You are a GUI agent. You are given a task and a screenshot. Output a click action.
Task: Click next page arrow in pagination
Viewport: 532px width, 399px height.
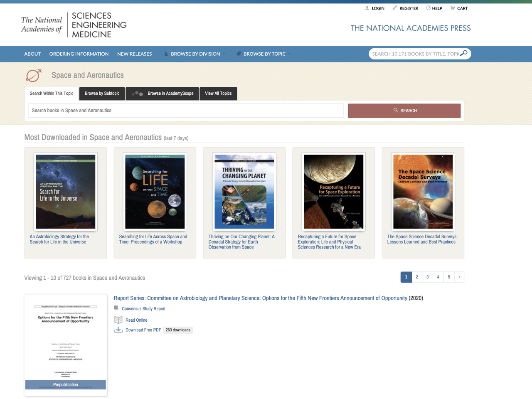(x=459, y=277)
